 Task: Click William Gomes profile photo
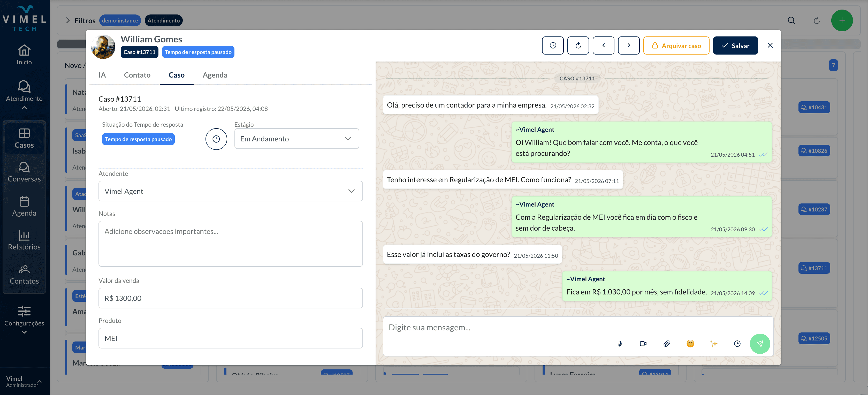click(x=103, y=47)
